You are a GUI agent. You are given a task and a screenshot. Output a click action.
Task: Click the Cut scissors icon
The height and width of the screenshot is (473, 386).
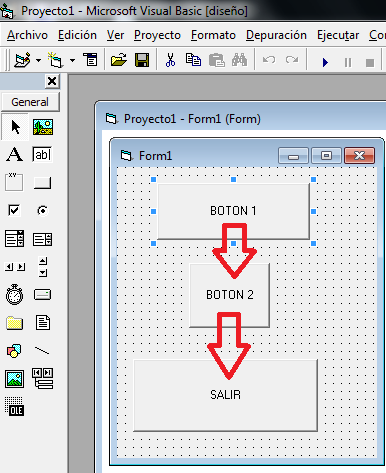click(170, 60)
